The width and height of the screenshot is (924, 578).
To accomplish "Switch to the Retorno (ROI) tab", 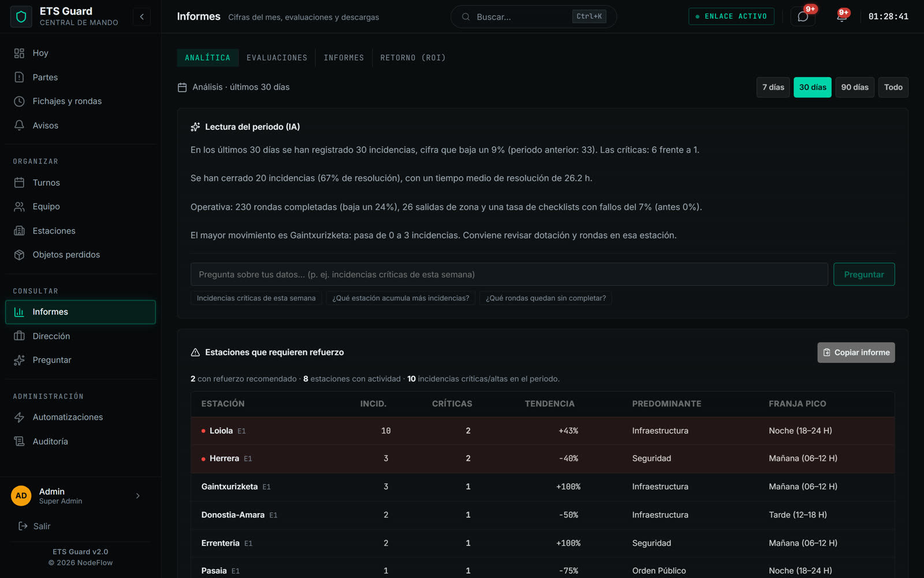I will click(413, 58).
